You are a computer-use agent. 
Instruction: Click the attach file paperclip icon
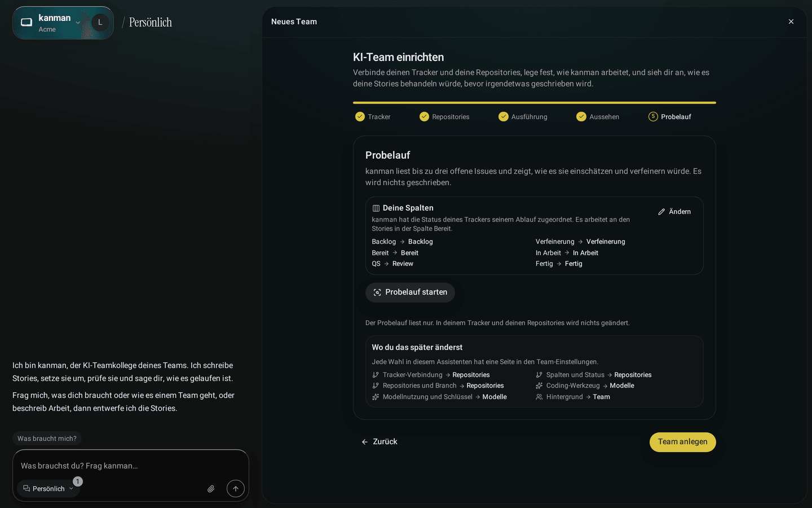pos(211,489)
